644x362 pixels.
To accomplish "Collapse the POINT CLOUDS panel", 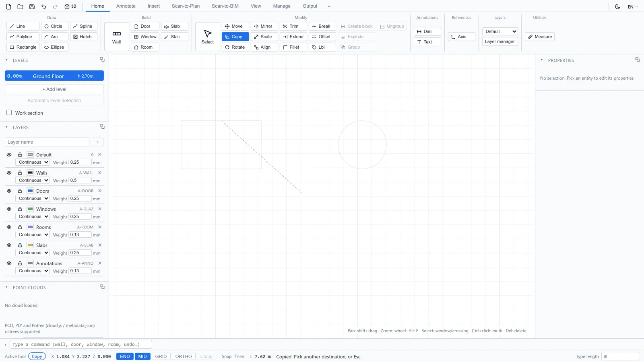I will pyautogui.click(x=6, y=287).
